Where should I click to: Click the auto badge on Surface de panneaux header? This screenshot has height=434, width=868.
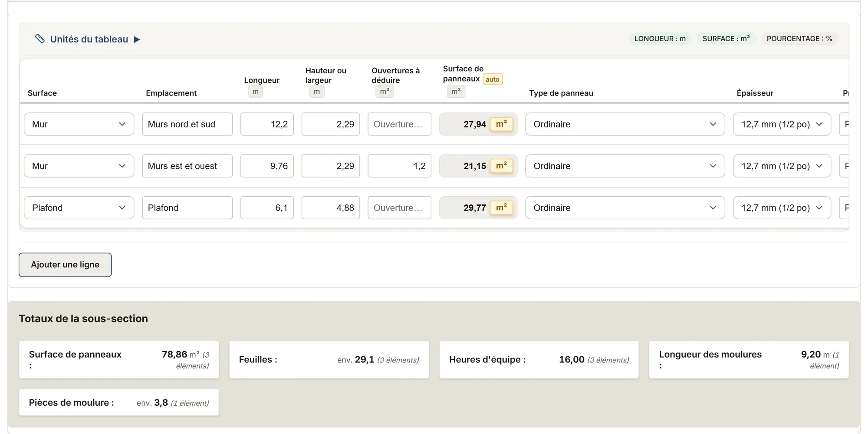493,79
